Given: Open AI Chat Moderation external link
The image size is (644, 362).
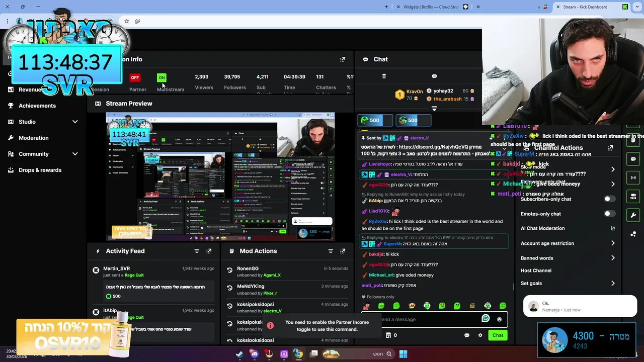Looking at the screenshot, I should (613, 228).
